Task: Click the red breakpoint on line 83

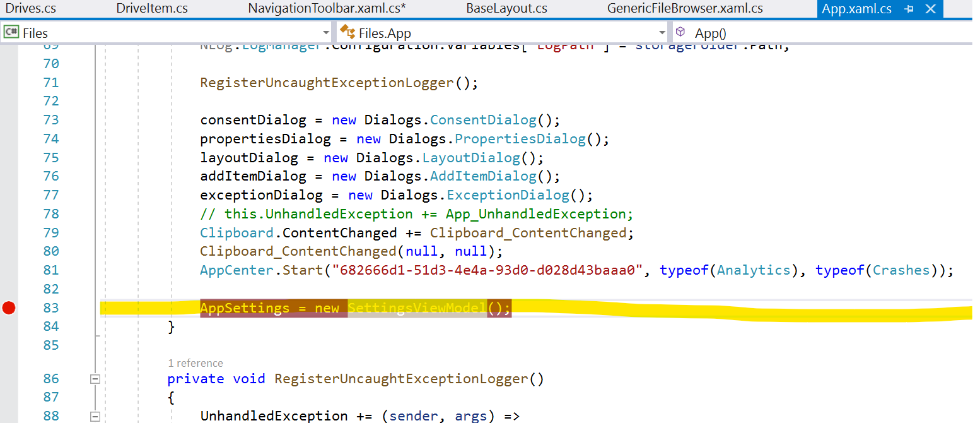Action: (8, 308)
